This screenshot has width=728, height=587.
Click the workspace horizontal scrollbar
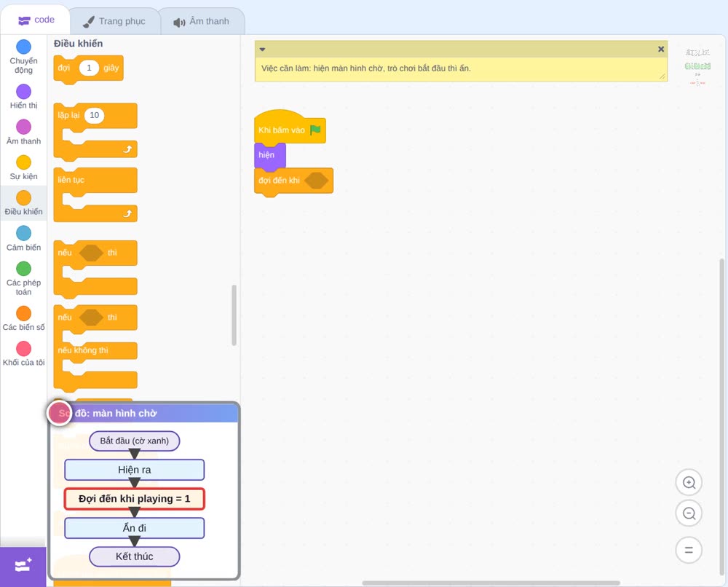point(491,583)
